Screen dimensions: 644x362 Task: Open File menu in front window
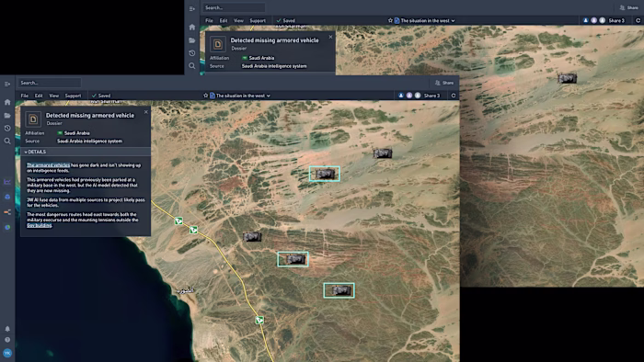pos(25,96)
